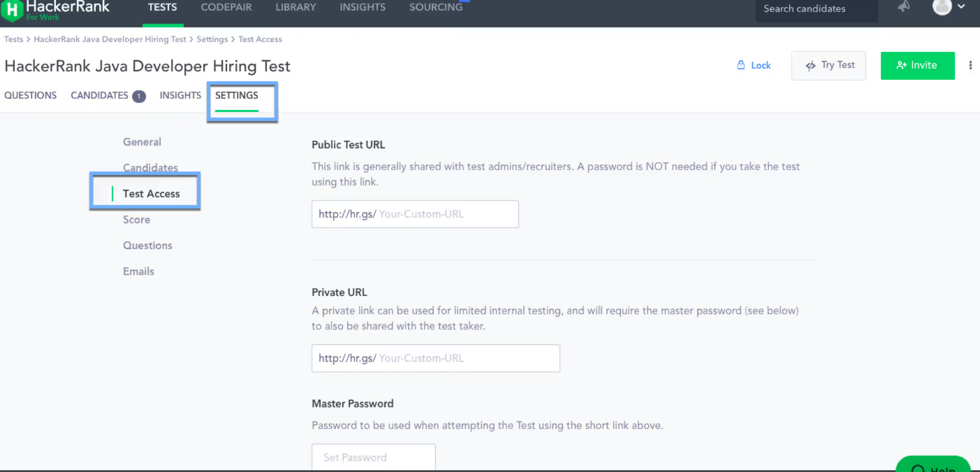Open SOURCING in the top navigation
This screenshot has height=472, width=980.
pos(436,7)
